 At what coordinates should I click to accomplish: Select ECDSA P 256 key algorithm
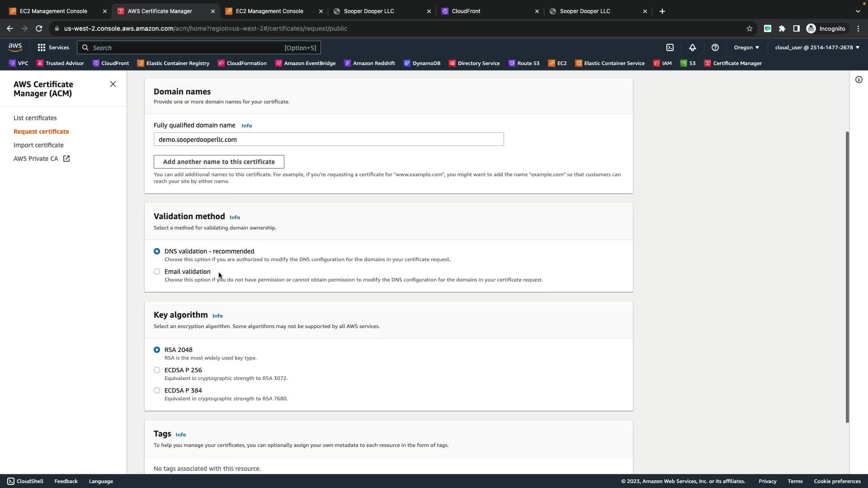tap(157, 370)
